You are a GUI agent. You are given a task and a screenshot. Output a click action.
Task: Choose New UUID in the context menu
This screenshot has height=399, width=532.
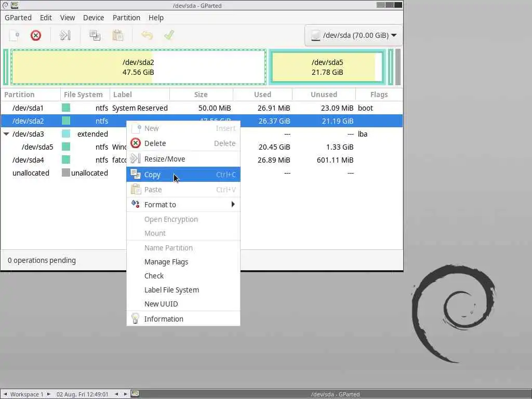coord(183,304)
